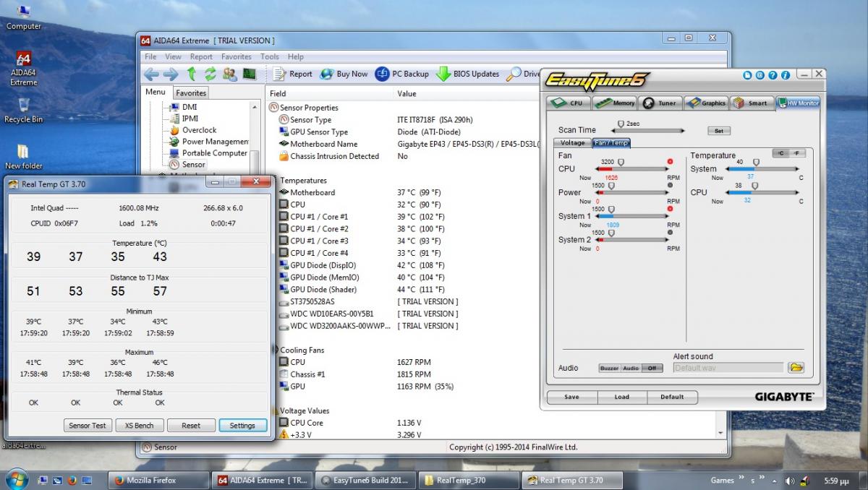Browse alert sound file with folder icon

coord(796,368)
